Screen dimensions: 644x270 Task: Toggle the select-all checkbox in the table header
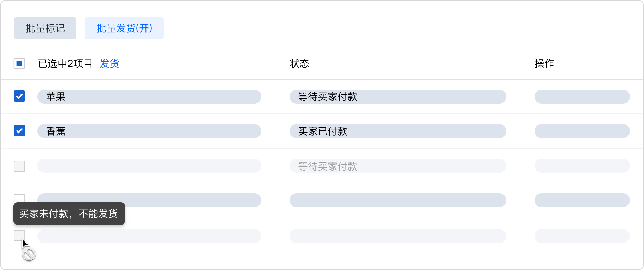pos(19,63)
